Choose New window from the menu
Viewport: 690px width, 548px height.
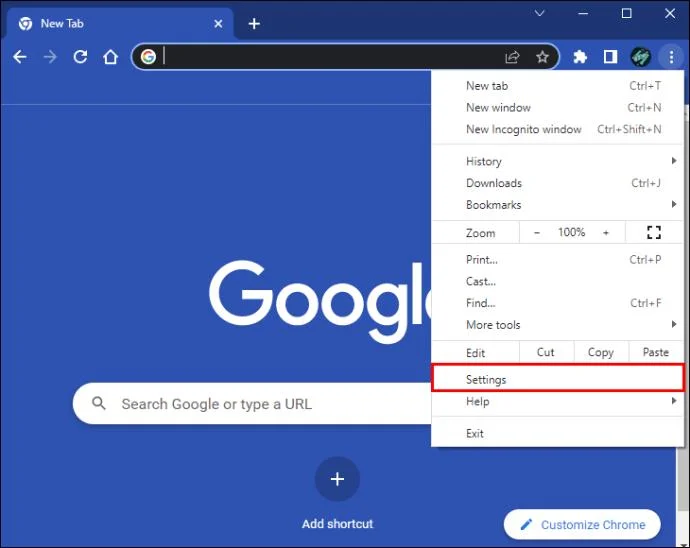coord(558,107)
